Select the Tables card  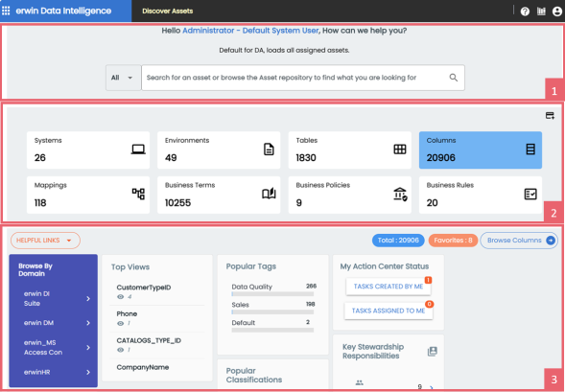click(349, 150)
